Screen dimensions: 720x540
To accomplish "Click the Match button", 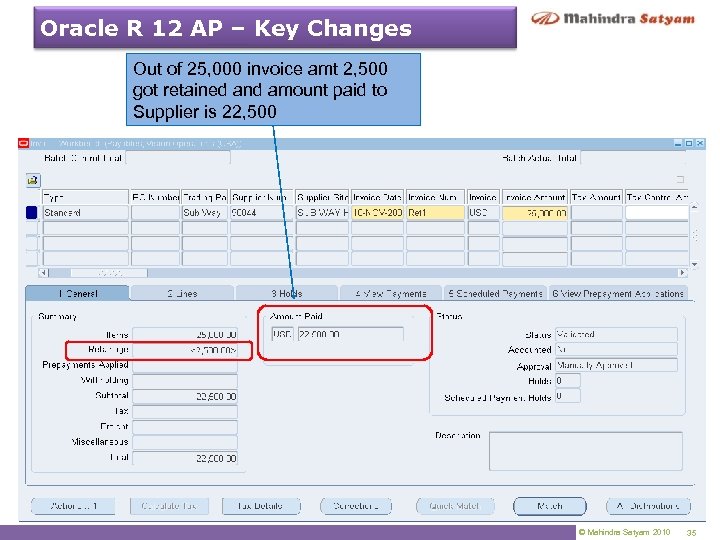I will pyautogui.click(x=550, y=506).
